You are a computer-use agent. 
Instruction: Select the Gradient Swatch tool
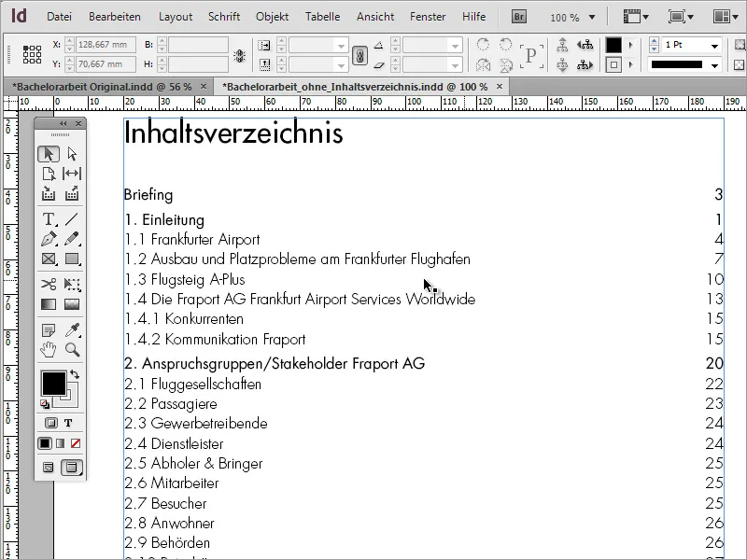click(49, 304)
